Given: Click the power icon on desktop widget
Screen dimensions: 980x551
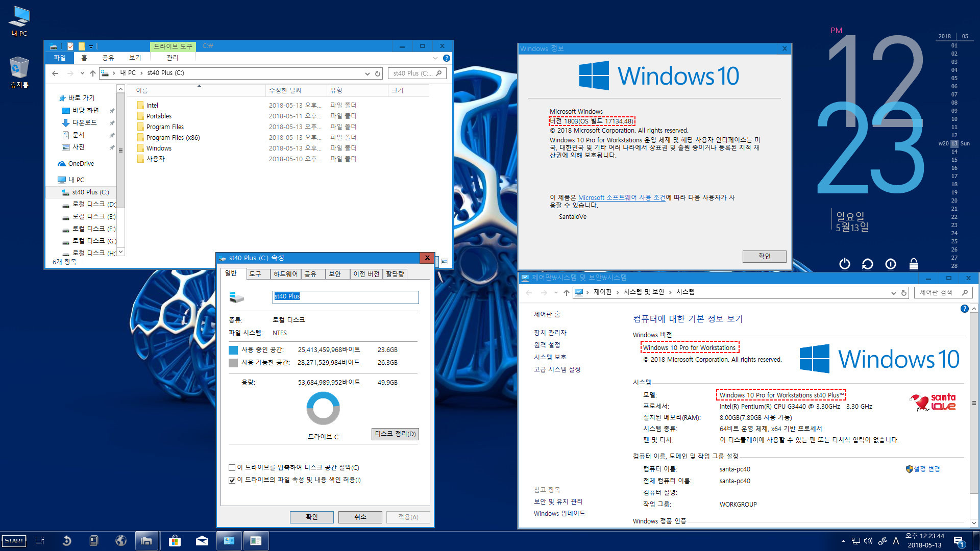Looking at the screenshot, I should click(x=845, y=264).
